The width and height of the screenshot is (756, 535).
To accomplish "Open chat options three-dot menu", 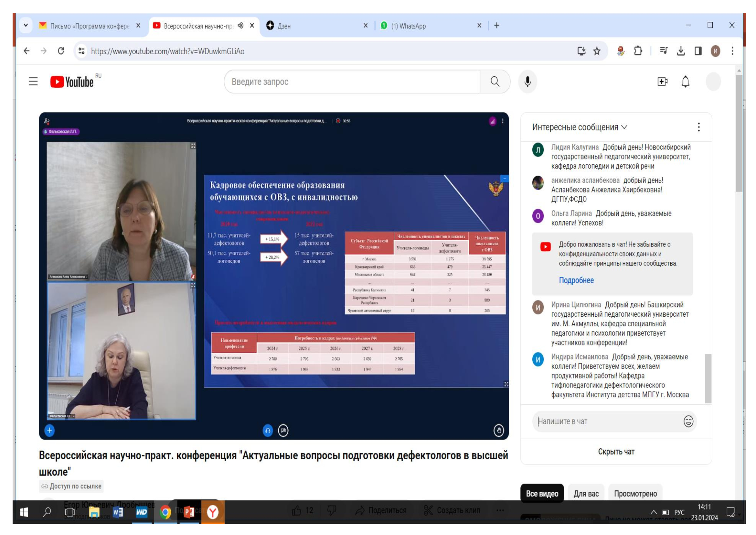I will point(698,127).
